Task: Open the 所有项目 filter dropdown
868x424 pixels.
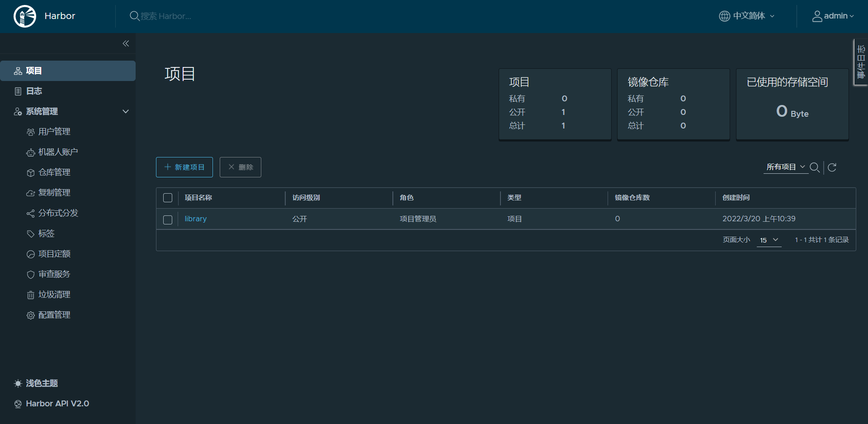Action: (x=785, y=167)
